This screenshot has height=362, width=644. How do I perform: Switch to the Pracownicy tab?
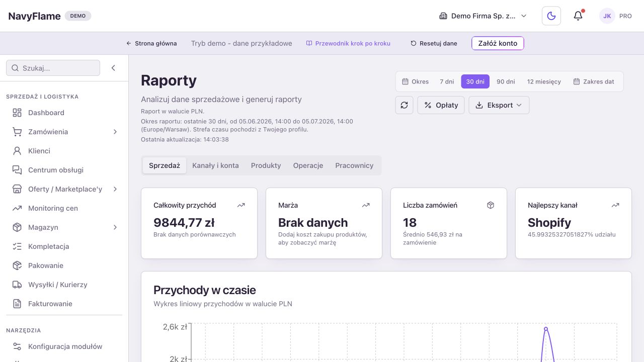click(354, 165)
